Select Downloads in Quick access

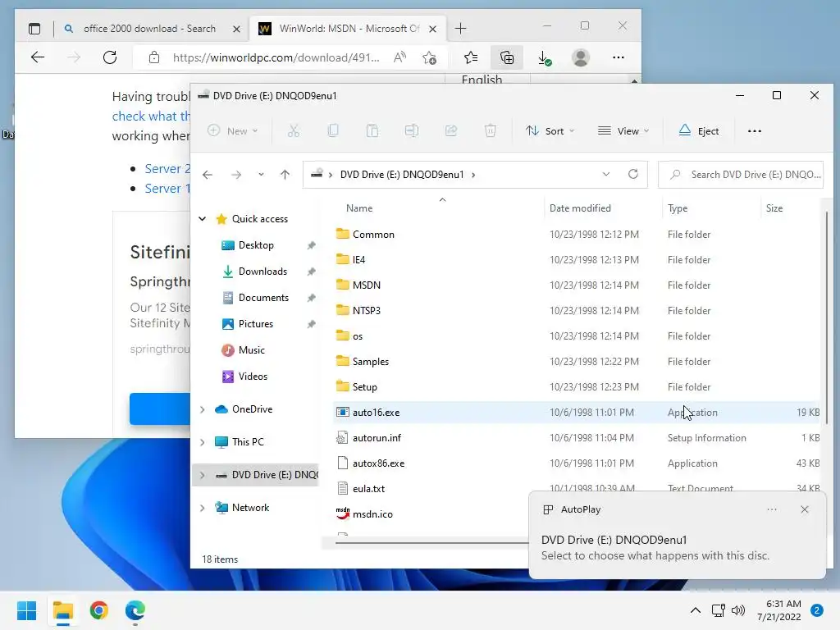click(x=262, y=272)
